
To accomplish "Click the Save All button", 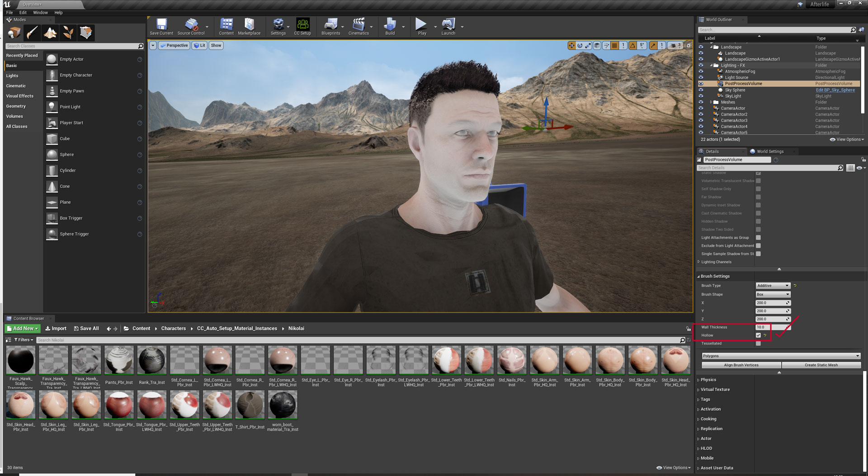I will coord(86,329).
